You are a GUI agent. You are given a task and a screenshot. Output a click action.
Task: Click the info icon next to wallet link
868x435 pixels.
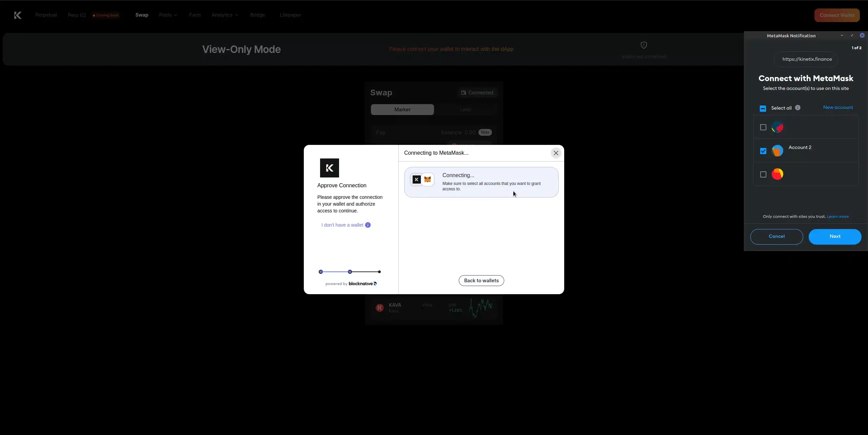click(368, 225)
